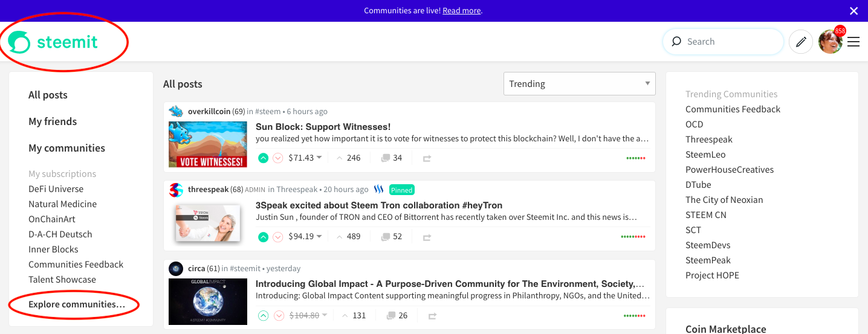Open the Trending sort dropdown

click(579, 83)
